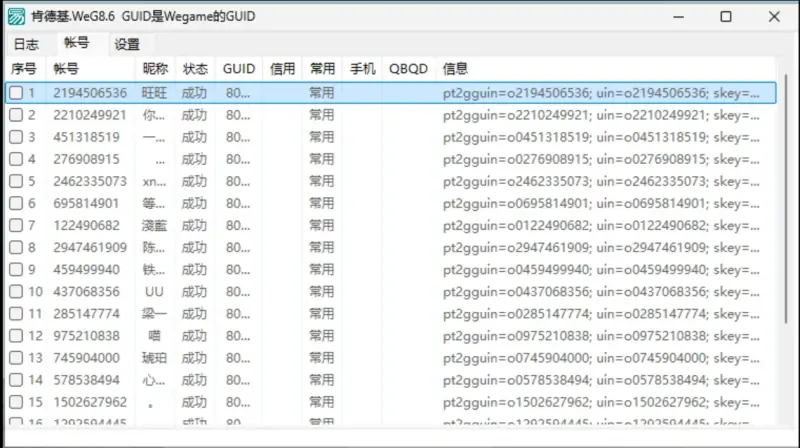Viewport: 800px width, 448px height.
Task: Tick checkbox for account 451318519
Action: click(x=16, y=137)
